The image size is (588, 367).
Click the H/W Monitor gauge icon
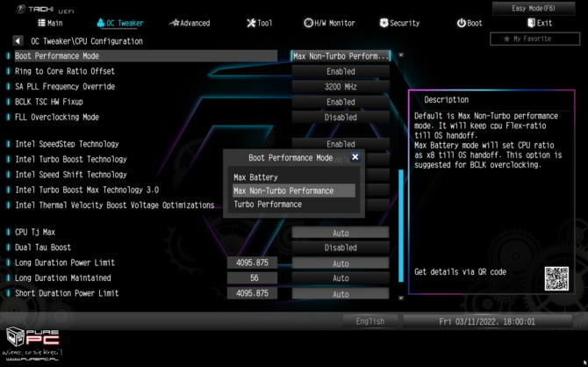pyautogui.click(x=308, y=23)
